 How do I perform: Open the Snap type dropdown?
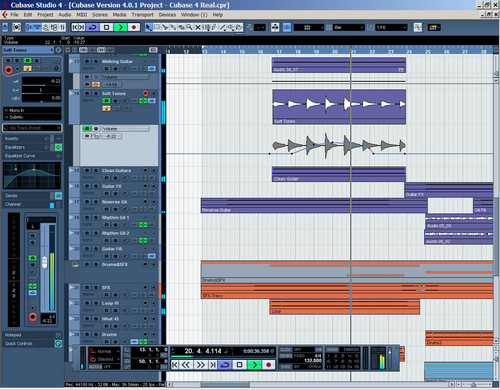[309, 27]
